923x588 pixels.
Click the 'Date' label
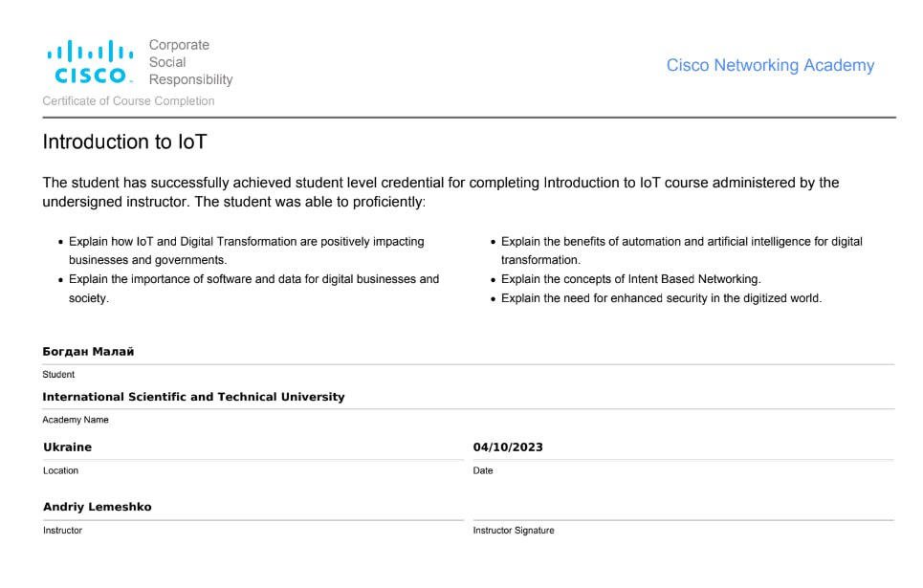click(483, 470)
